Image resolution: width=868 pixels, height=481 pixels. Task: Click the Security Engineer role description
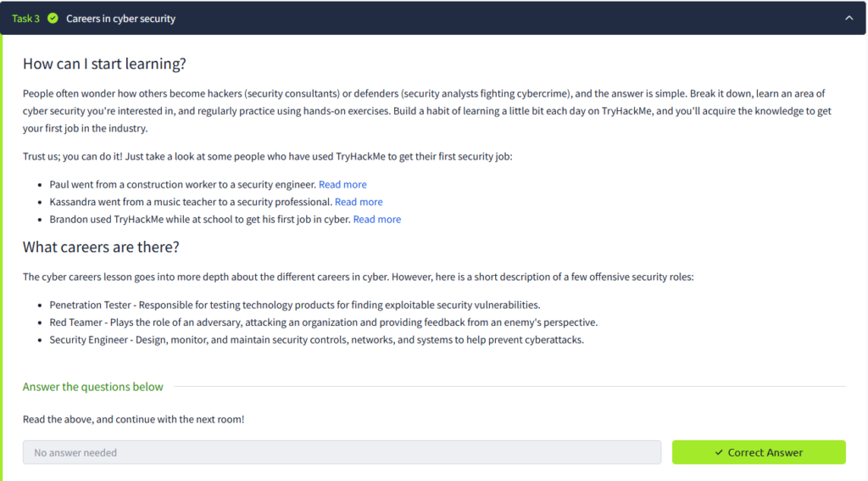tap(317, 340)
